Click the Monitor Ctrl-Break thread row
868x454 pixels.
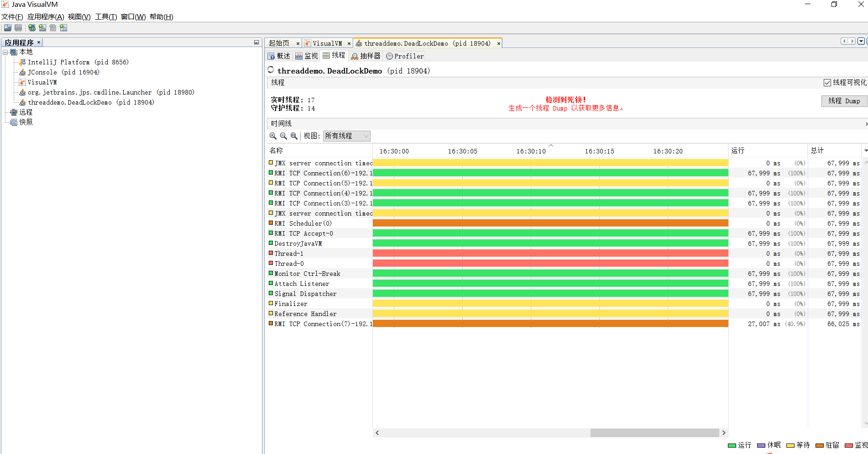[564, 274]
